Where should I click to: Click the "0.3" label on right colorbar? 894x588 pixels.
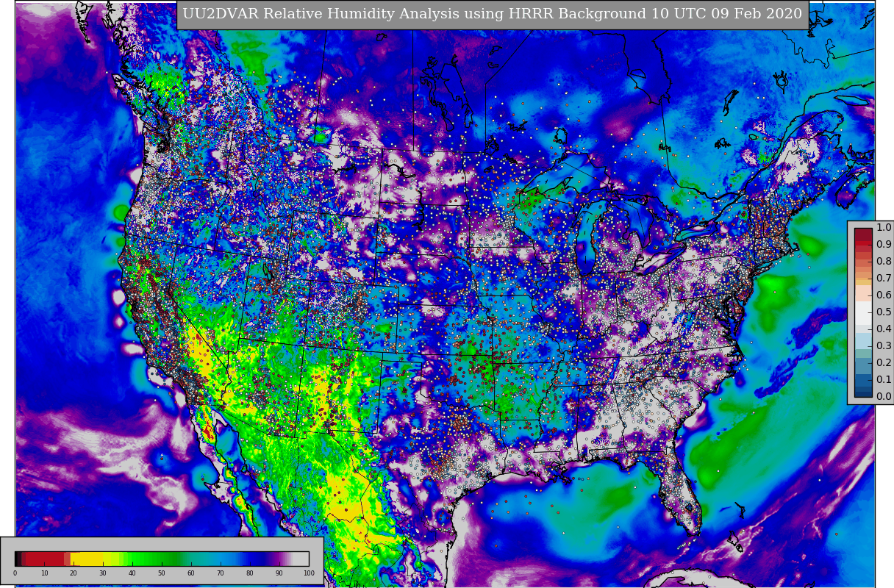pos(884,345)
